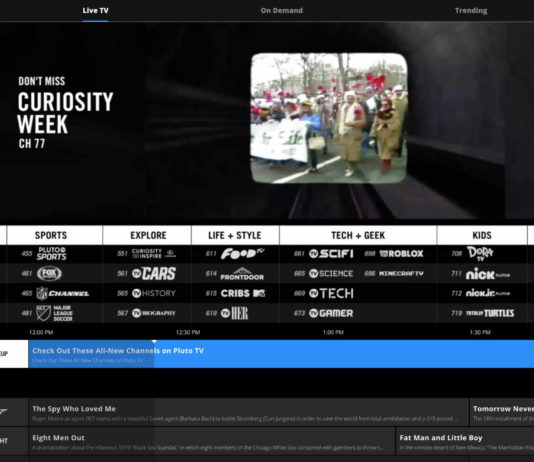Click the FrontDoor channel logo
Viewport: 534px width, 462px height.
pos(242,274)
